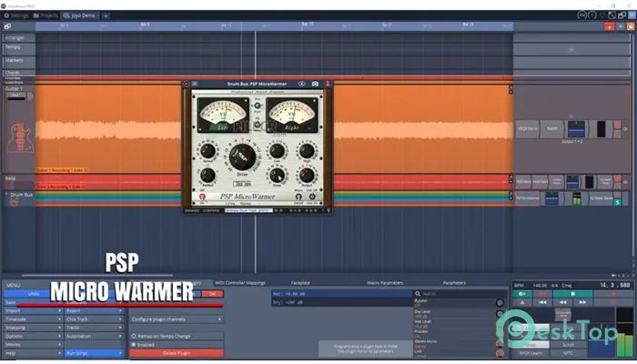Close the PSP MicroWarmer plugin window

[186, 84]
